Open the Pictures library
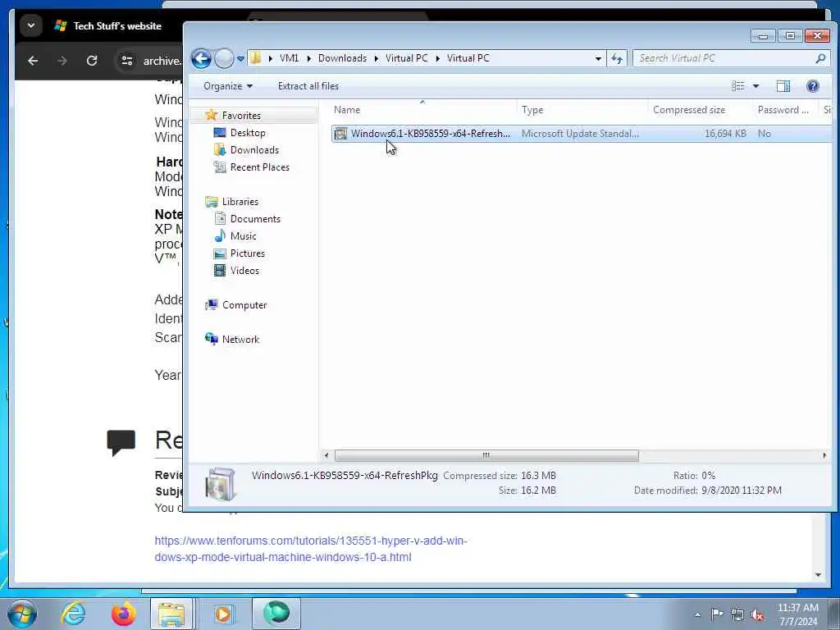Viewport: 840px width, 630px height. (x=248, y=253)
